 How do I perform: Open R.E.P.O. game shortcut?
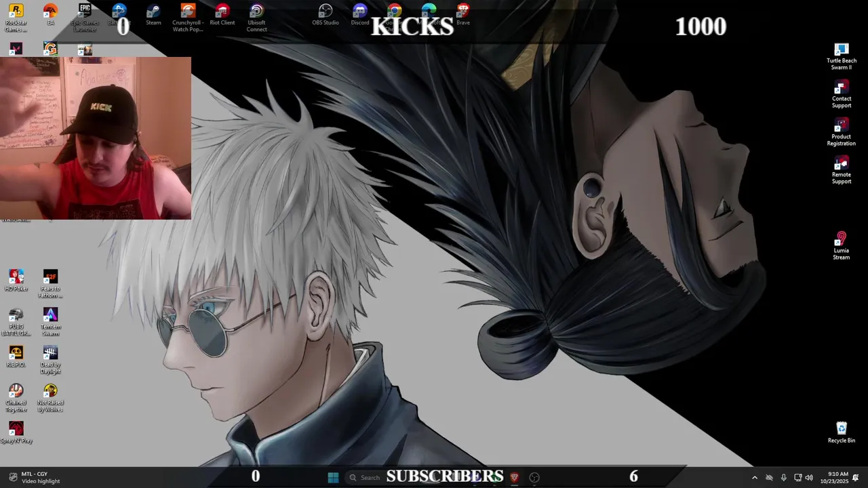coord(16,357)
